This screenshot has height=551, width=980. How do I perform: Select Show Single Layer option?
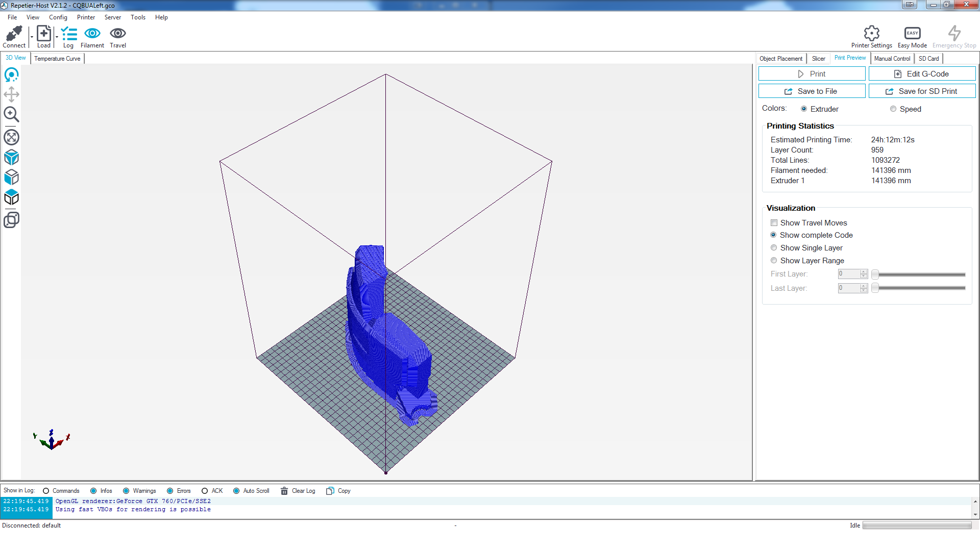pos(774,248)
